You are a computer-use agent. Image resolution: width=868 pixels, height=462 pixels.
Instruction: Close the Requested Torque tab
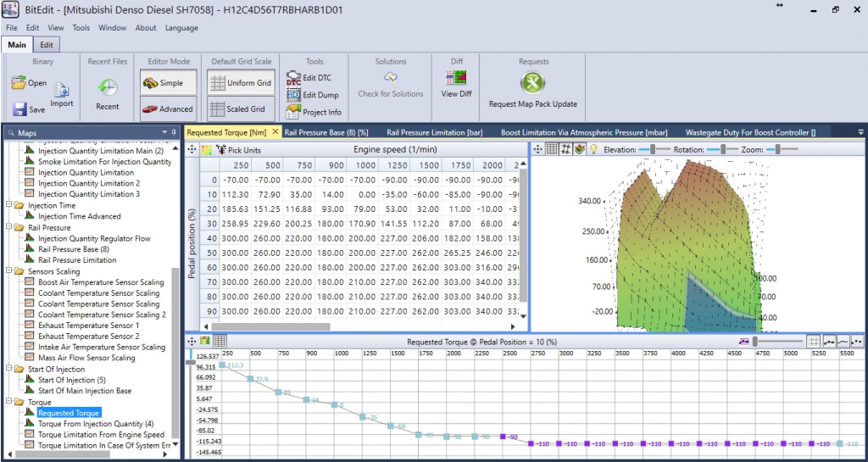(275, 132)
